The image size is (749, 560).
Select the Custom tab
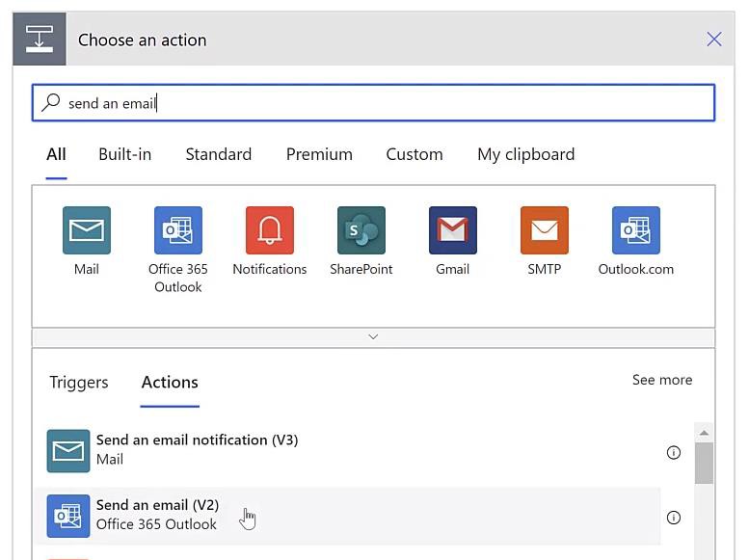pyautogui.click(x=415, y=155)
